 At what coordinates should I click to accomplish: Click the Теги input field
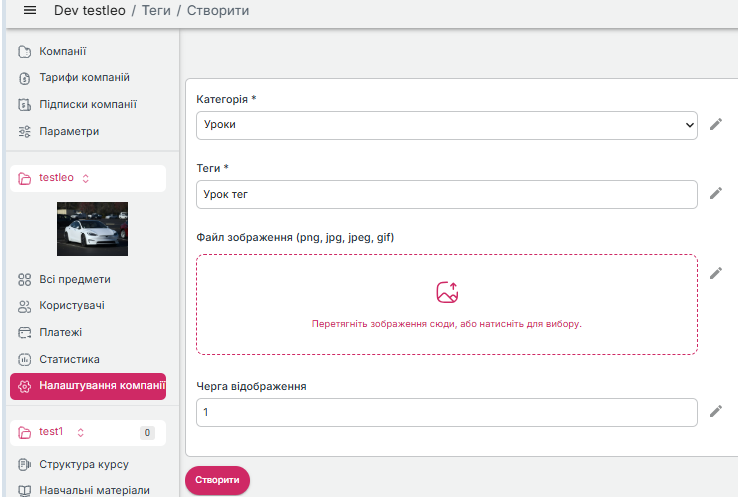447,194
